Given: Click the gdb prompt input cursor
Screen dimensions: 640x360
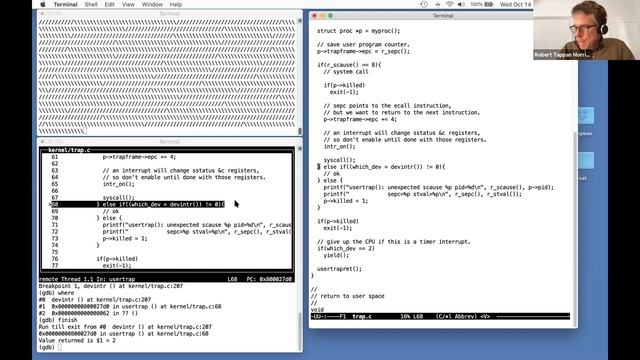Looking at the screenshot, I should pos(60,347).
